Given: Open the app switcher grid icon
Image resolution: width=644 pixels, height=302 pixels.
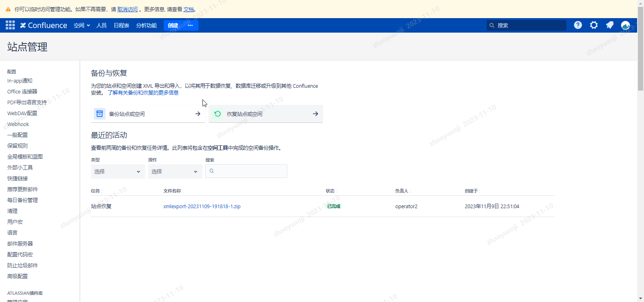Looking at the screenshot, I should (10, 25).
